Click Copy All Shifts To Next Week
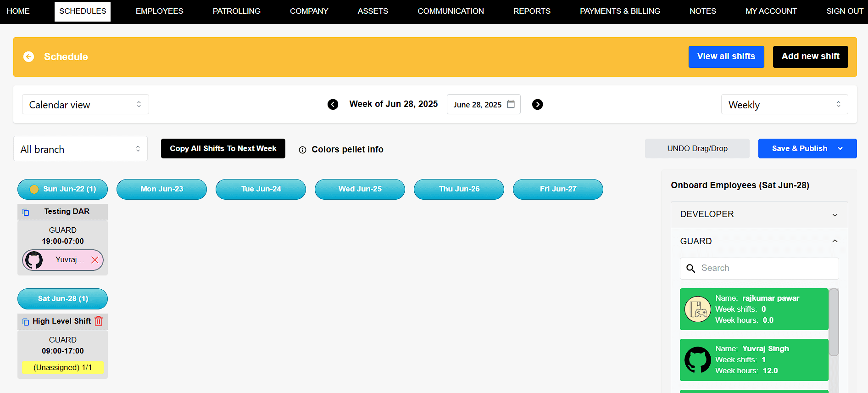Image resolution: width=868 pixels, height=393 pixels. (x=223, y=148)
